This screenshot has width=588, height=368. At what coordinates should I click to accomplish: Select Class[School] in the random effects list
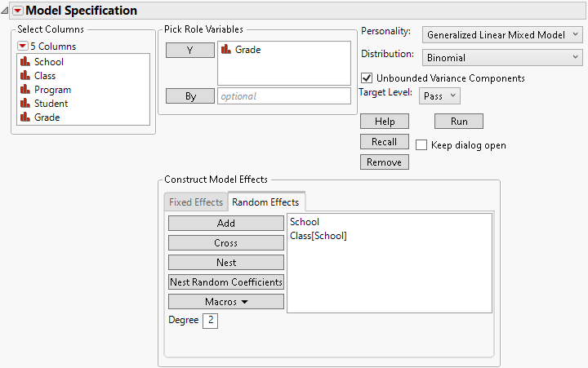(x=318, y=236)
